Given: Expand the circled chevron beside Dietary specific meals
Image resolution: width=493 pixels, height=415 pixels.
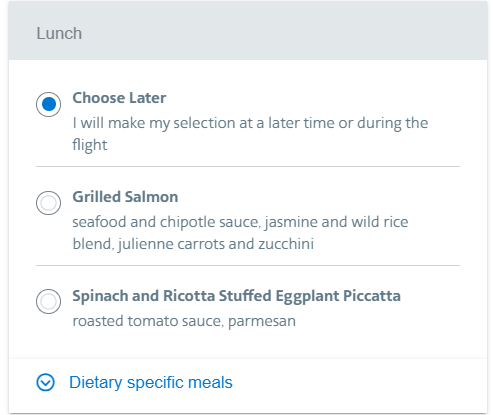Looking at the screenshot, I should 45,382.
